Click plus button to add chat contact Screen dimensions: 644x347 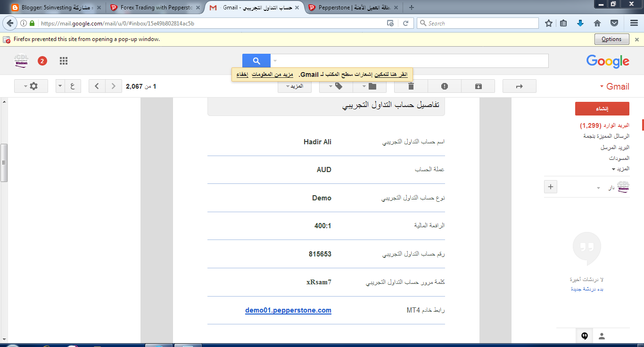551,187
